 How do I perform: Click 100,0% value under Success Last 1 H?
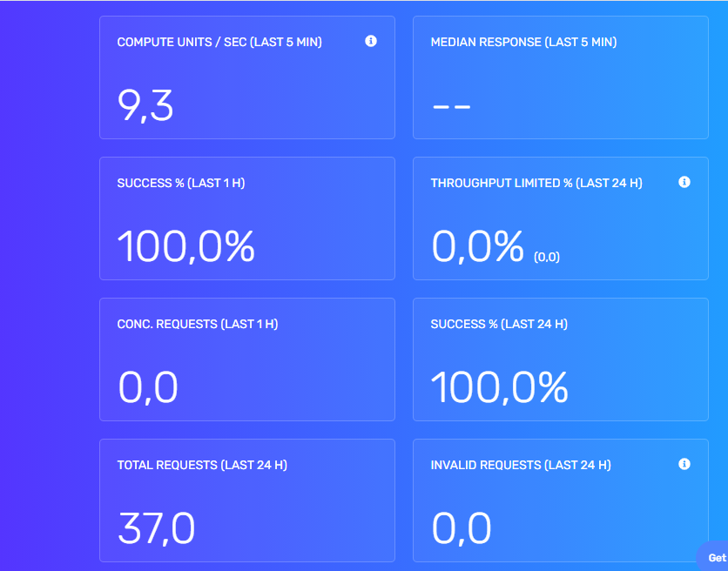click(x=185, y=246)
